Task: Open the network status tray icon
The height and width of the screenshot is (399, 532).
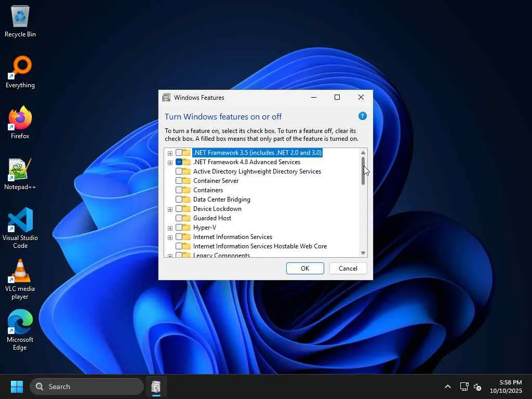Action: tap(464, 387)
